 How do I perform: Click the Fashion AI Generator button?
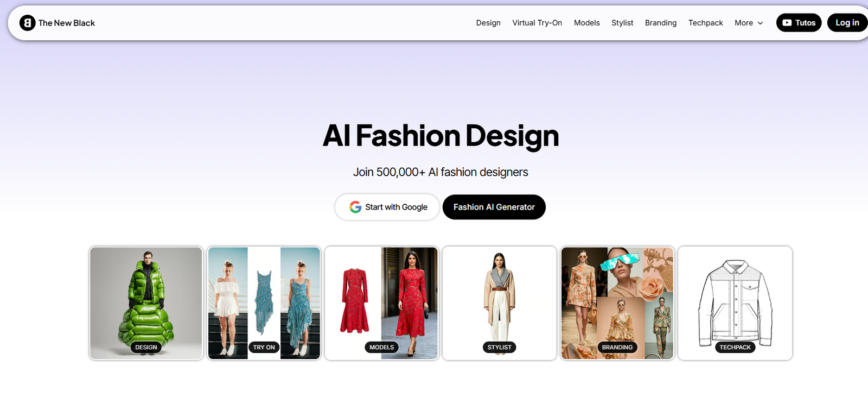(494, 207)
